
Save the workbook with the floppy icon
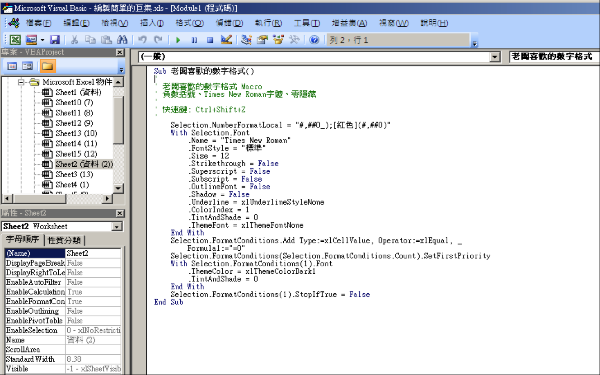[x=55, y=40]
